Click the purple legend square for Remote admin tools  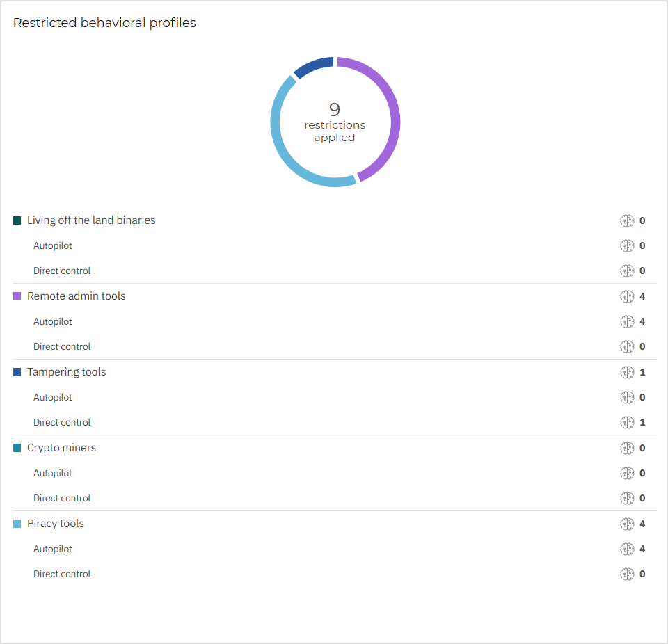17,296
